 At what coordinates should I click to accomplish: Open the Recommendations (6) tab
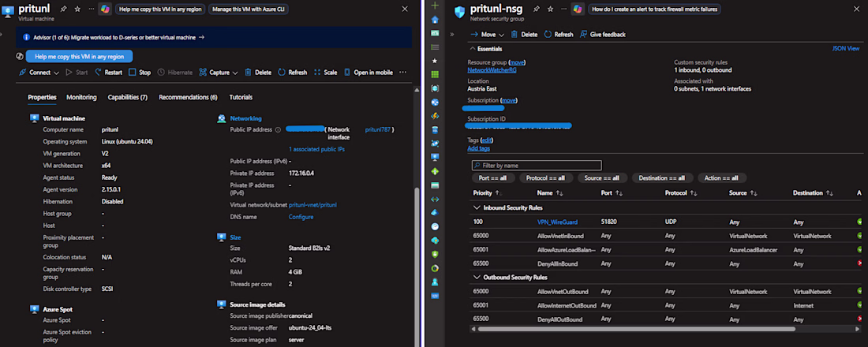click(x=189, y=98)
